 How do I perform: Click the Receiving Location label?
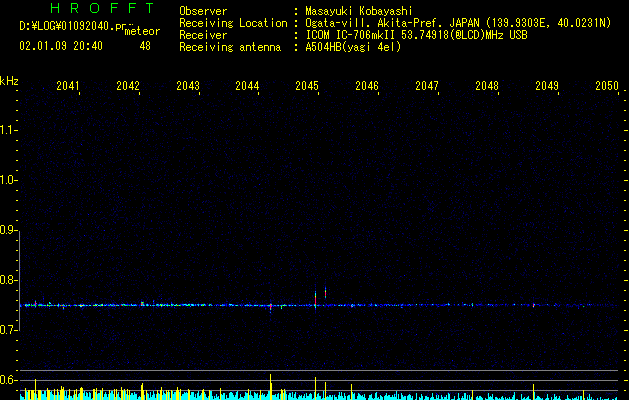233,23
